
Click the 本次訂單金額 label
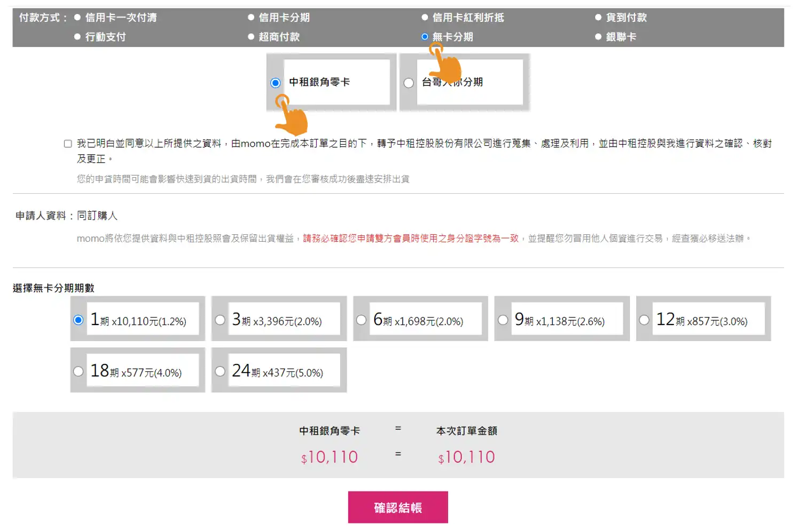pyautogui.click(x=467, y=431)
